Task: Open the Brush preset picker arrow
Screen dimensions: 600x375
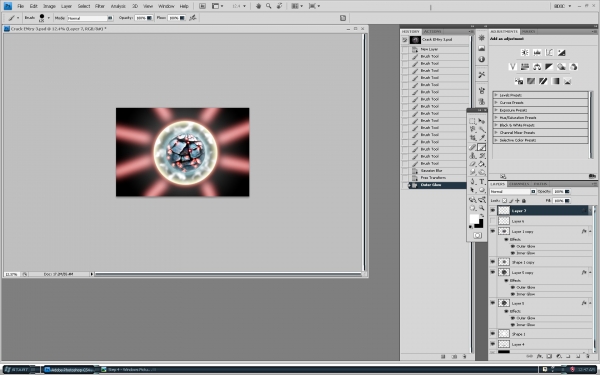Action: (x=49, y=18)
